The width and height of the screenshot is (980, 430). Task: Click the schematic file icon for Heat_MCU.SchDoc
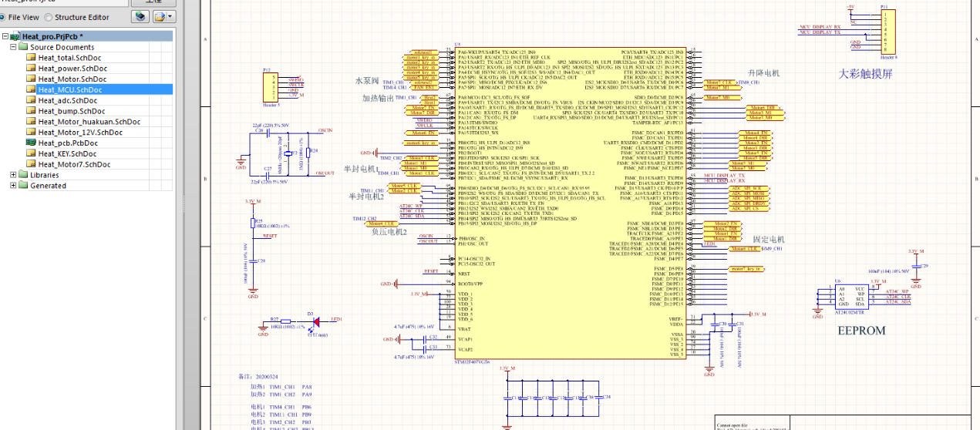[32, 89]
